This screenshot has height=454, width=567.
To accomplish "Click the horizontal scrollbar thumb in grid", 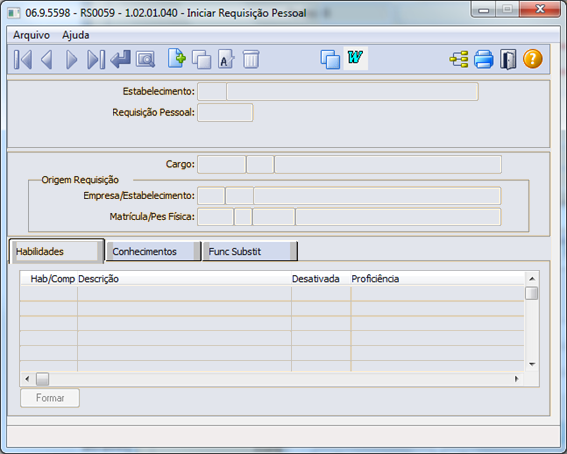I will (42, 379).
